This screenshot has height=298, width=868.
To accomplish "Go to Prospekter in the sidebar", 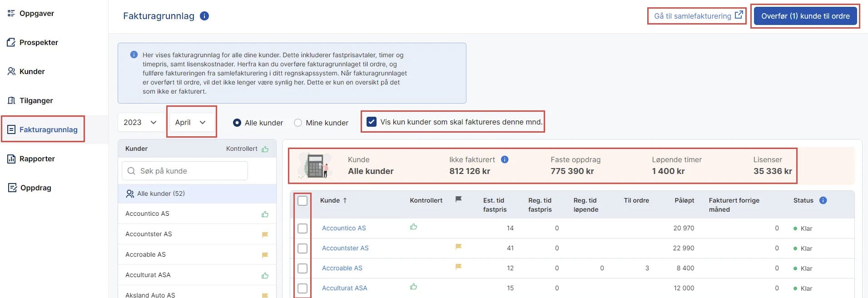I will tap(39, 42).
